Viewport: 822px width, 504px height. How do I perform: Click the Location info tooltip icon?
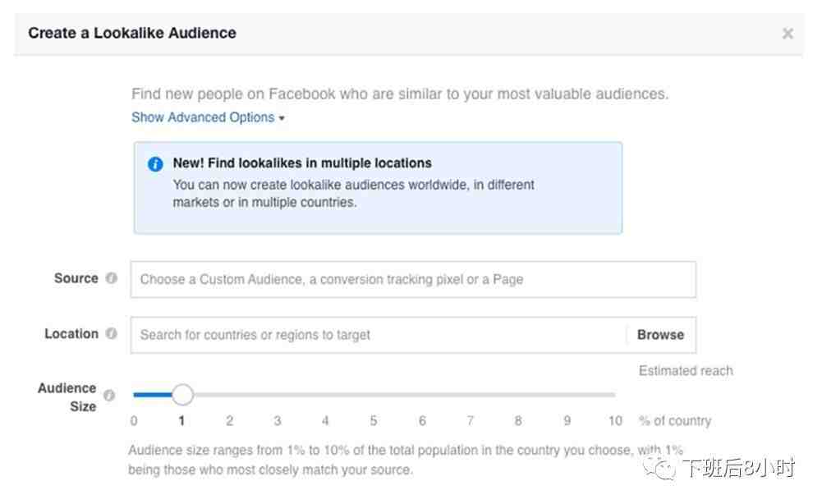coord(111,333)
